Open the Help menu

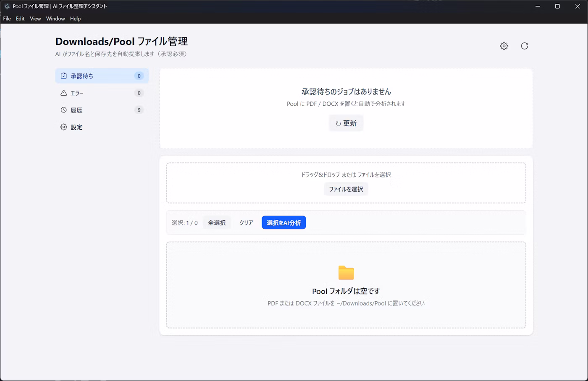coord(75,18)
